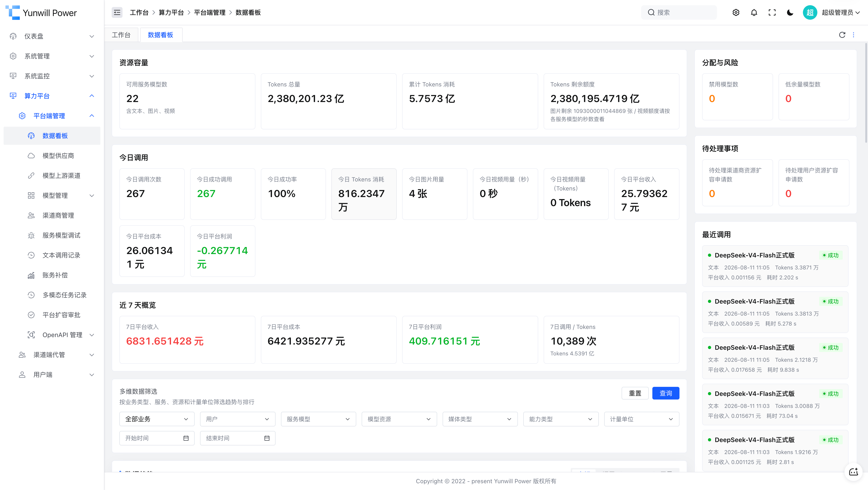Open 模型供应商 from the sidebar
The image size is (868, 490).
pos(52,155)
